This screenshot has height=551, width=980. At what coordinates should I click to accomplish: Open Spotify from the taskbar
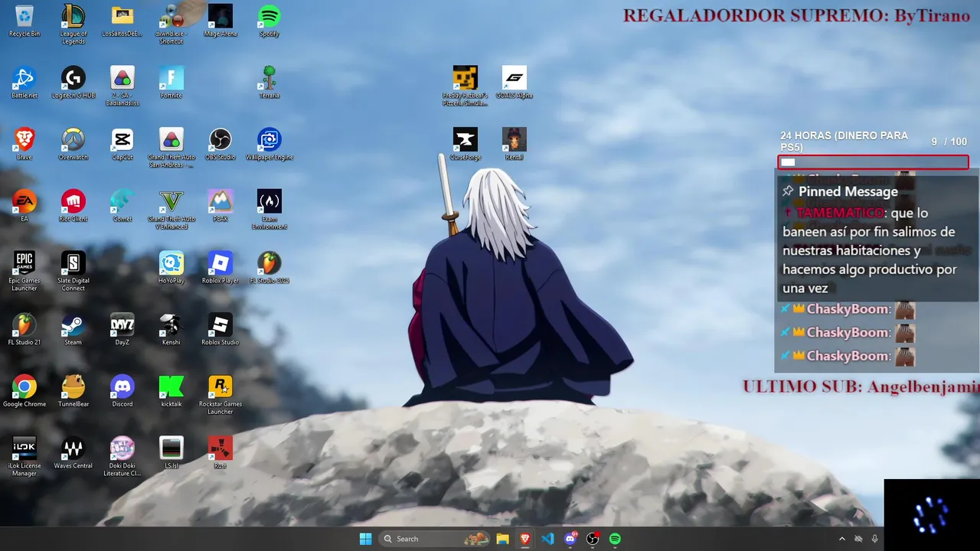coord(615,539)
